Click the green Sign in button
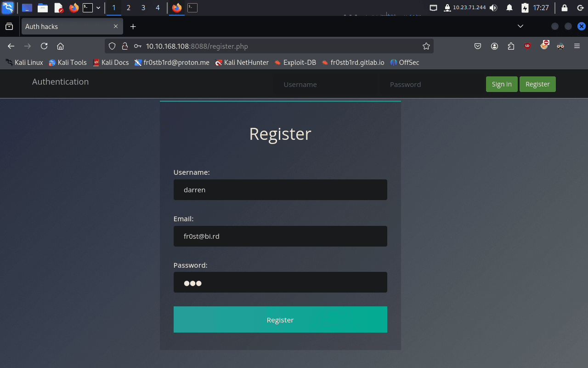This screenshot has height=368, width=588. coord(501,84)
